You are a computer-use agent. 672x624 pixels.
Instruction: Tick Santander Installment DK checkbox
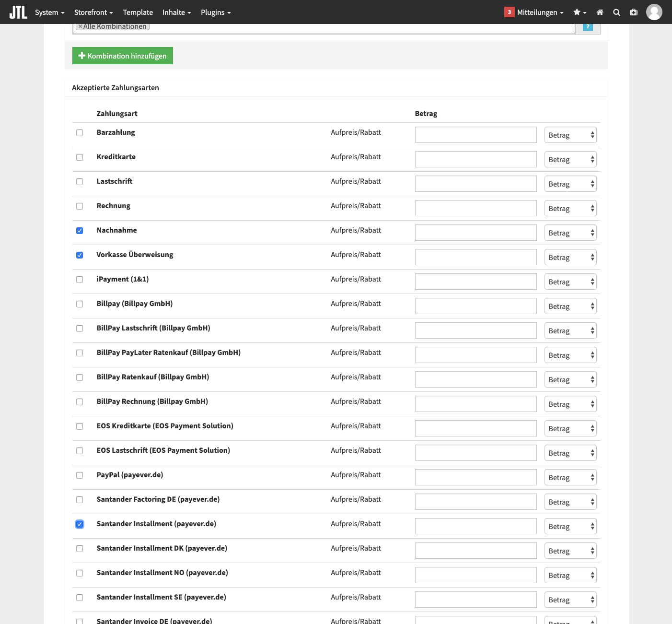pyautogui.click(x=80, y=549)
